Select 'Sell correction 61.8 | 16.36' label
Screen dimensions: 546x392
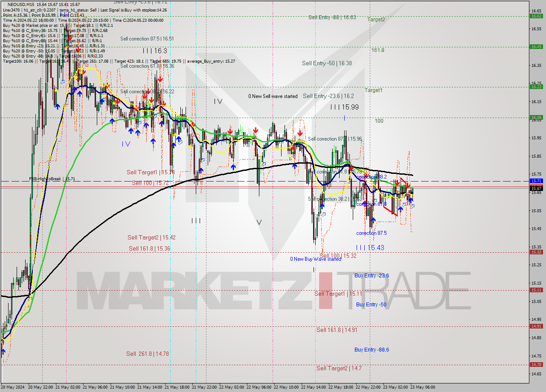[x=147, y=66]
